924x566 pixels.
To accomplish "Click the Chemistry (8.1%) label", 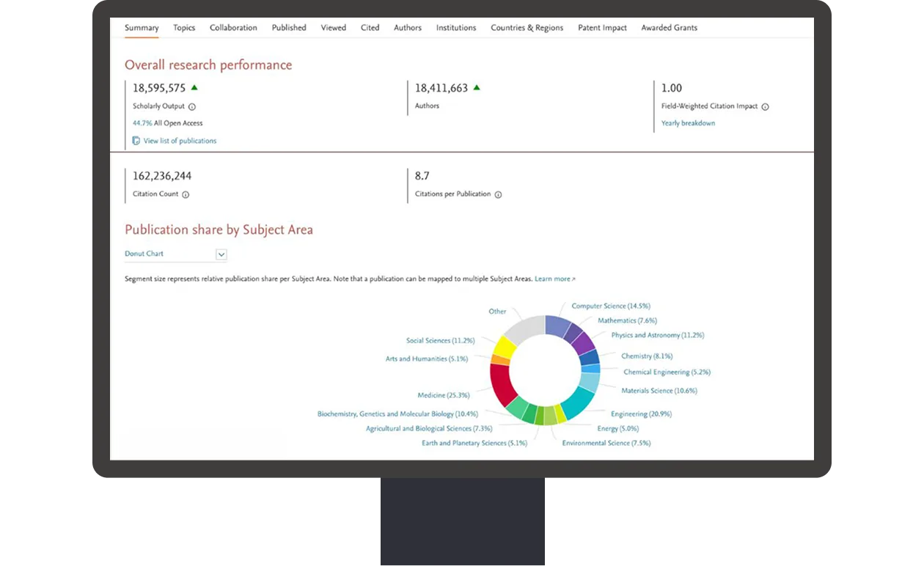I will (647, 356).
